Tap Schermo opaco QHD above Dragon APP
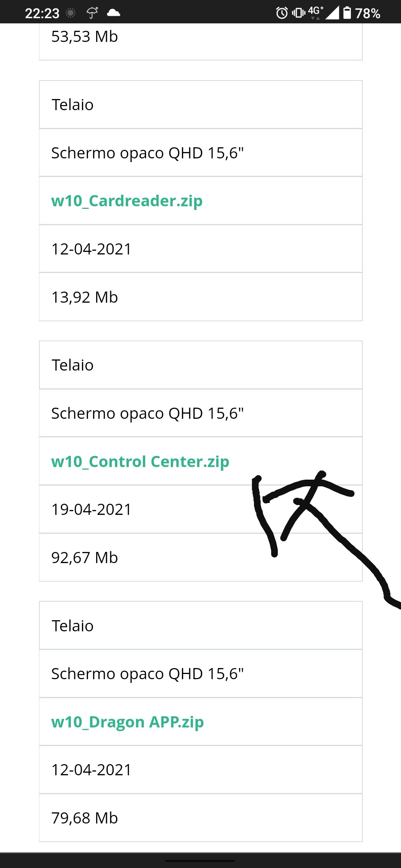 click(x=201, y=674)
